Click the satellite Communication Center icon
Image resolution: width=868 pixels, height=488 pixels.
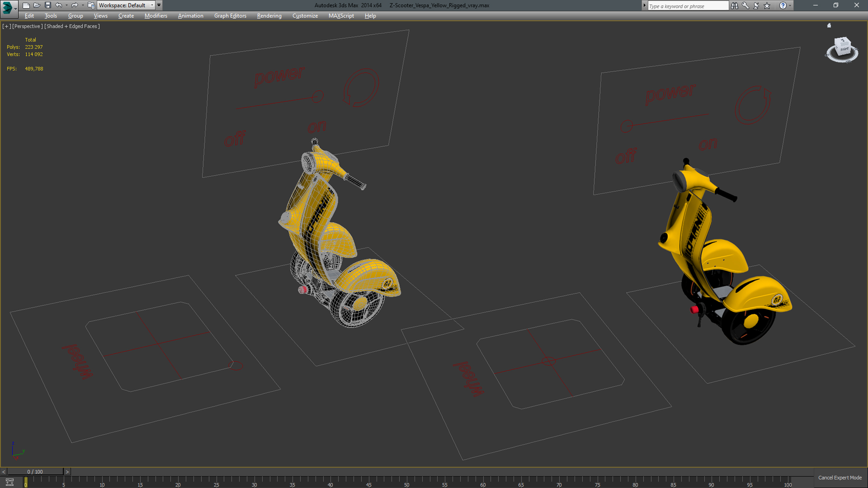point(756,5)
